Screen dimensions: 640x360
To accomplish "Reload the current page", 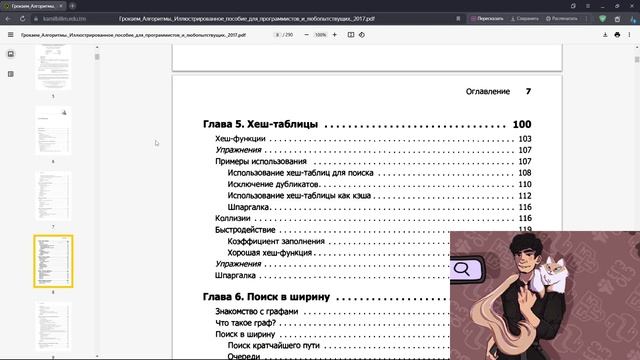I will point(22,19).
